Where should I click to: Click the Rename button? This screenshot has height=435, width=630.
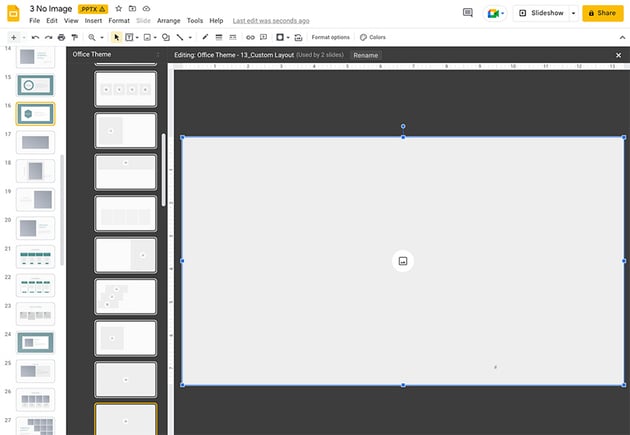point(366,55)
